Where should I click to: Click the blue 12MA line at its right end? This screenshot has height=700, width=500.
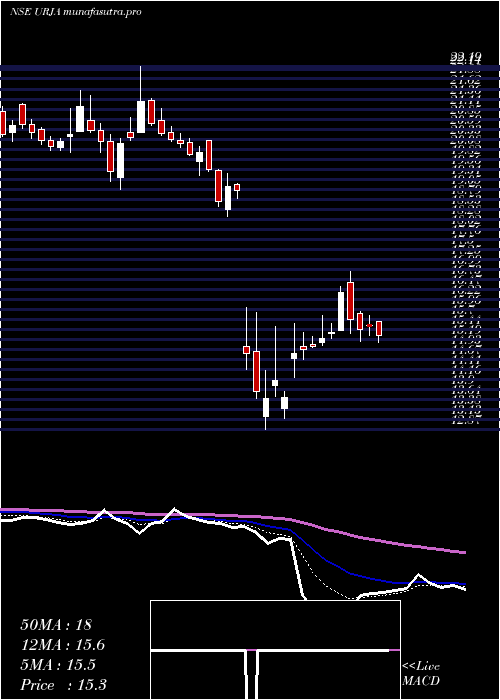point(462,583)
